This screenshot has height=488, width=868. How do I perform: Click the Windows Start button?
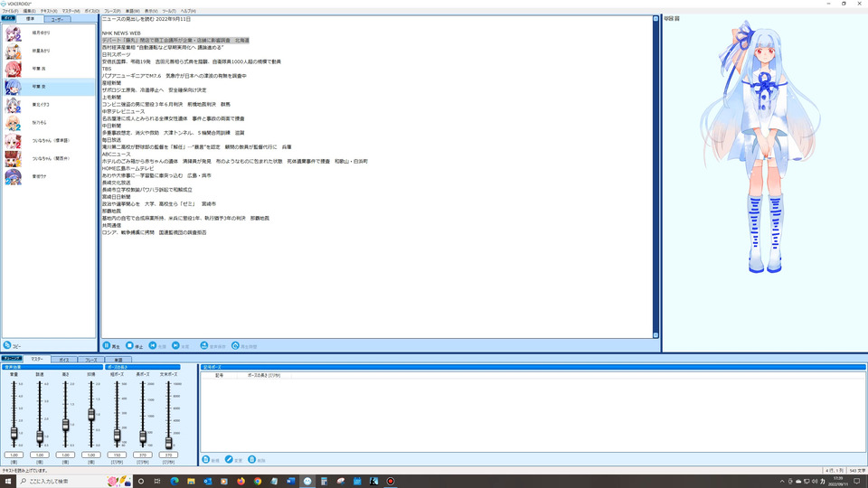click(x=8, y=482)
